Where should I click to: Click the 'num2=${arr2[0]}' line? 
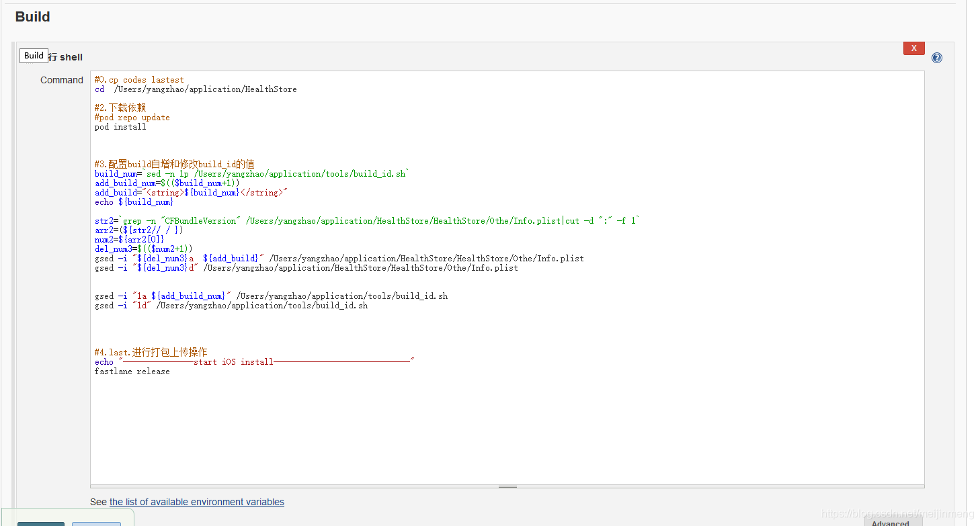(130, 240)
